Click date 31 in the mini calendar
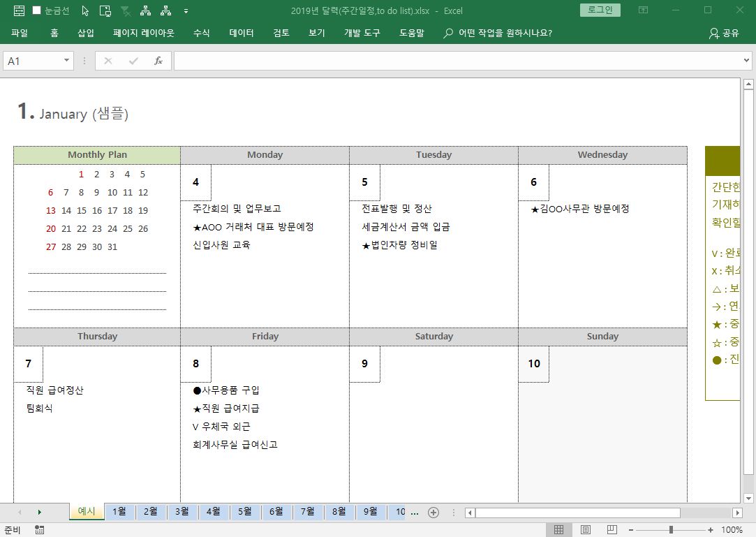Screen dimensions: 756x537 (x=112, y=247)
